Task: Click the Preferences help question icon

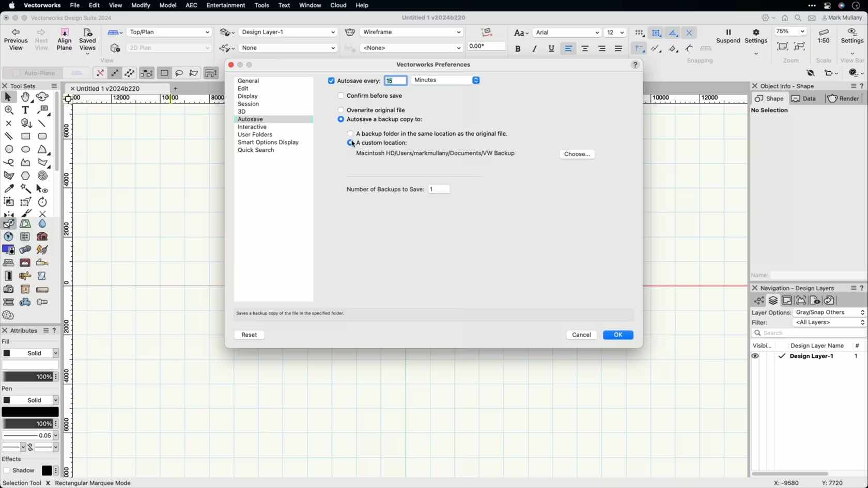Action: (x=635, y=65)
